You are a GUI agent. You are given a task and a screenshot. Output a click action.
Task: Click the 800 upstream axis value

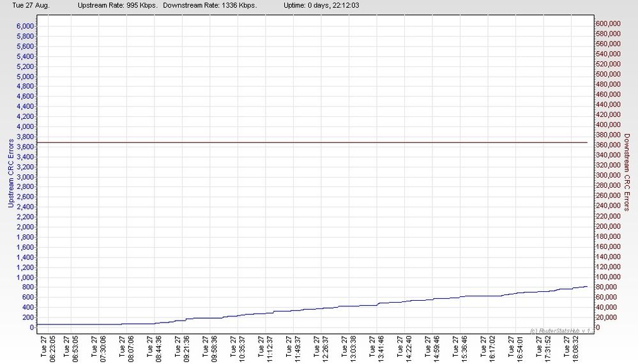tap(28, 287)
